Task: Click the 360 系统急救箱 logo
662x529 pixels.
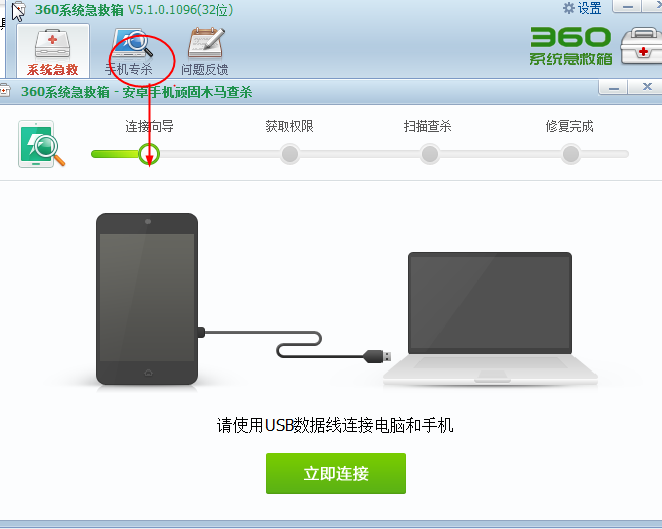Action: click(x=570, y=46)
